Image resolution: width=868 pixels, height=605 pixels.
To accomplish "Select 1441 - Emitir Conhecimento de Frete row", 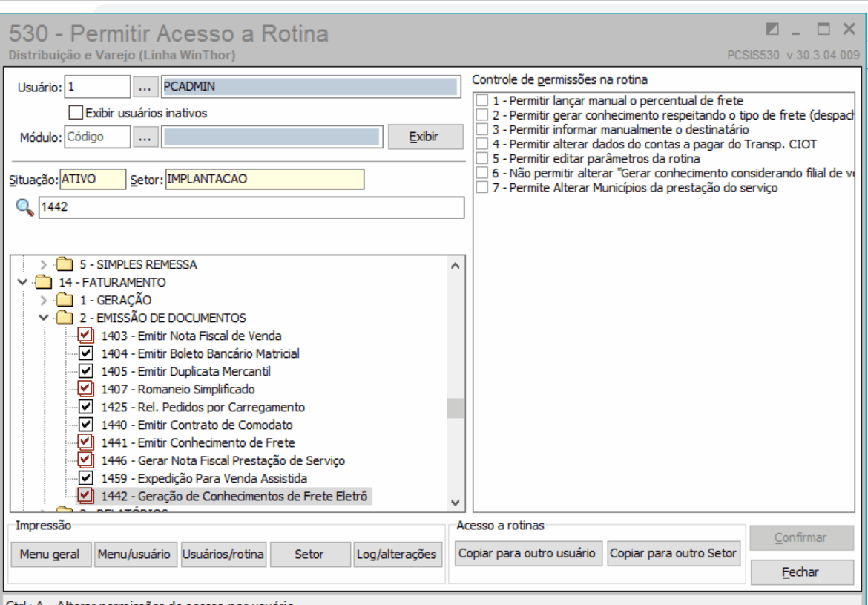I will tap(197, 442).
